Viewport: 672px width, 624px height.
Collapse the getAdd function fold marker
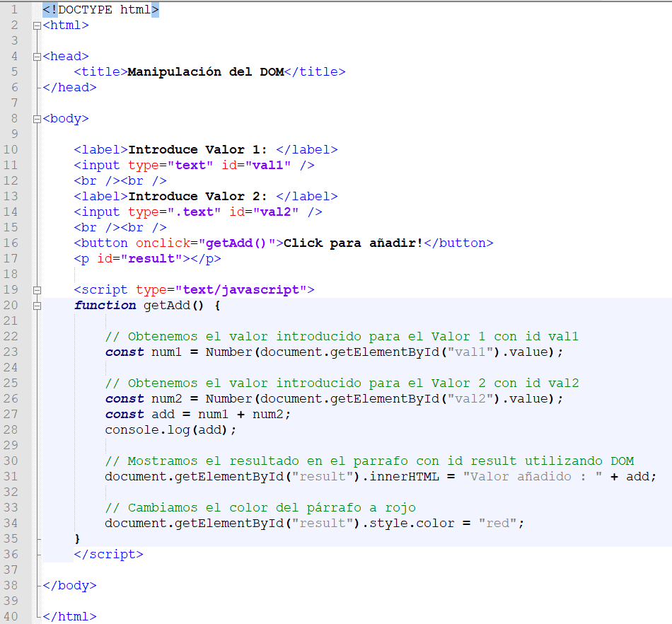pyautogui.click(x=37, y=306)
